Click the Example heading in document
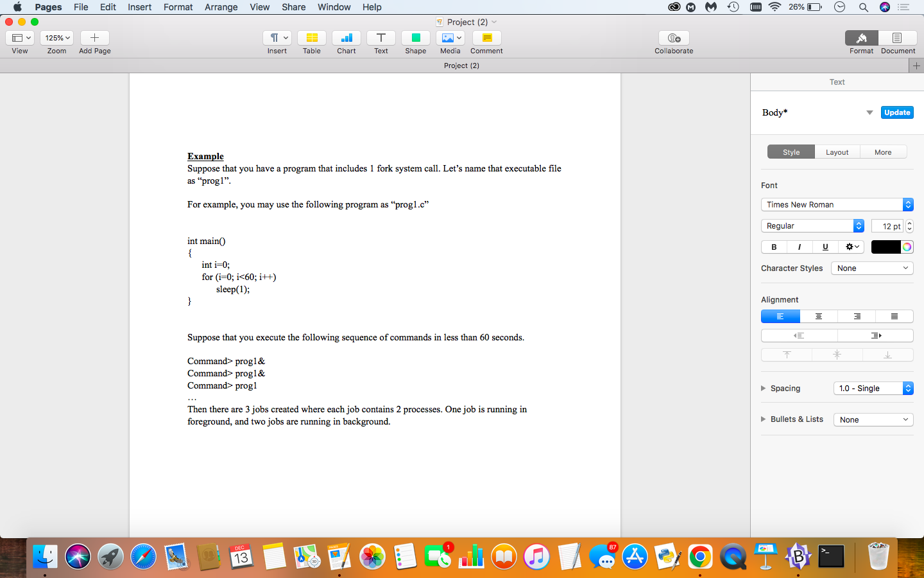The width and height of the screenshot is (924, 578). pyautogui.click(x=205, y=156)
